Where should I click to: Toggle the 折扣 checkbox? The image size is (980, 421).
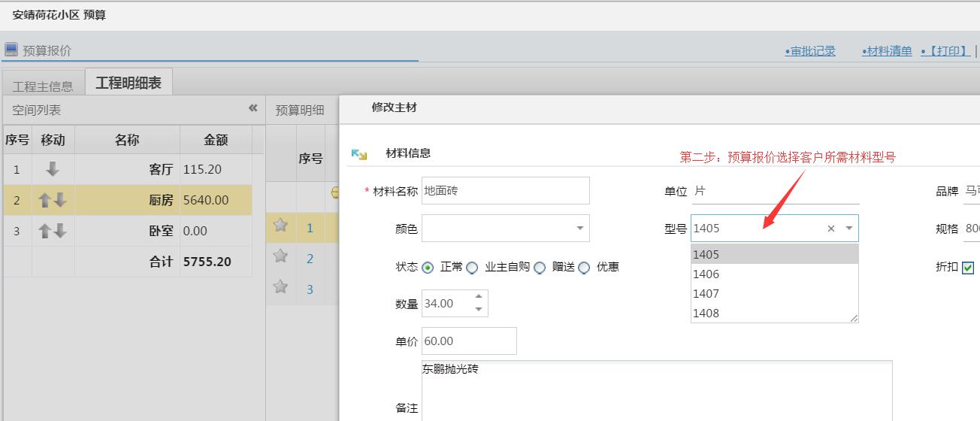pos(968,268)
